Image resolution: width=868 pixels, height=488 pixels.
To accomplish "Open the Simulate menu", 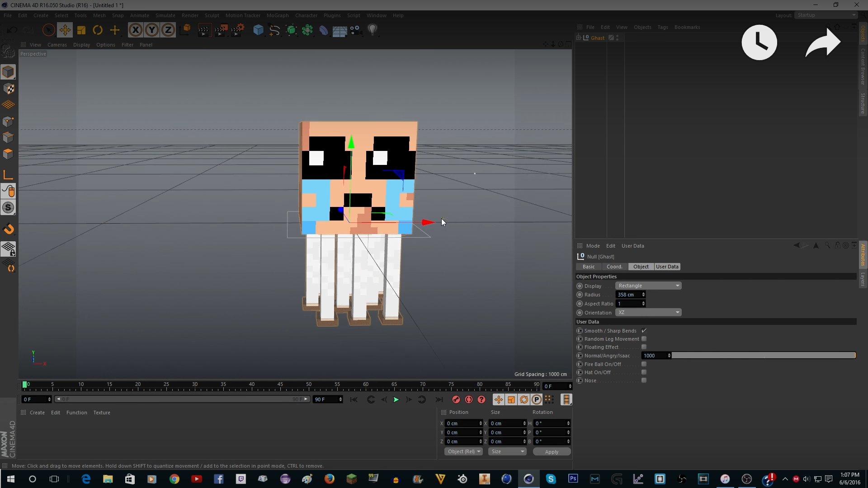I will click(x=165, y=15).
